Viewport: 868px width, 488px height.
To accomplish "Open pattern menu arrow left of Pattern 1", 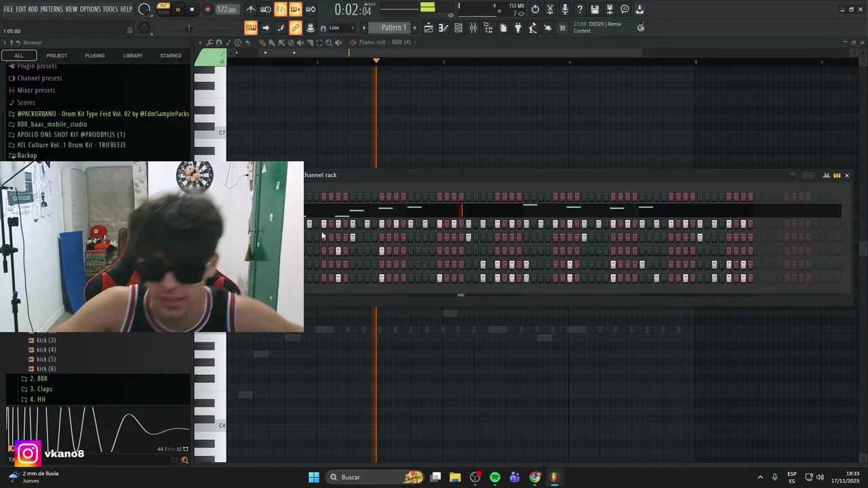I will pyautogui.click(x=364, y=28).
